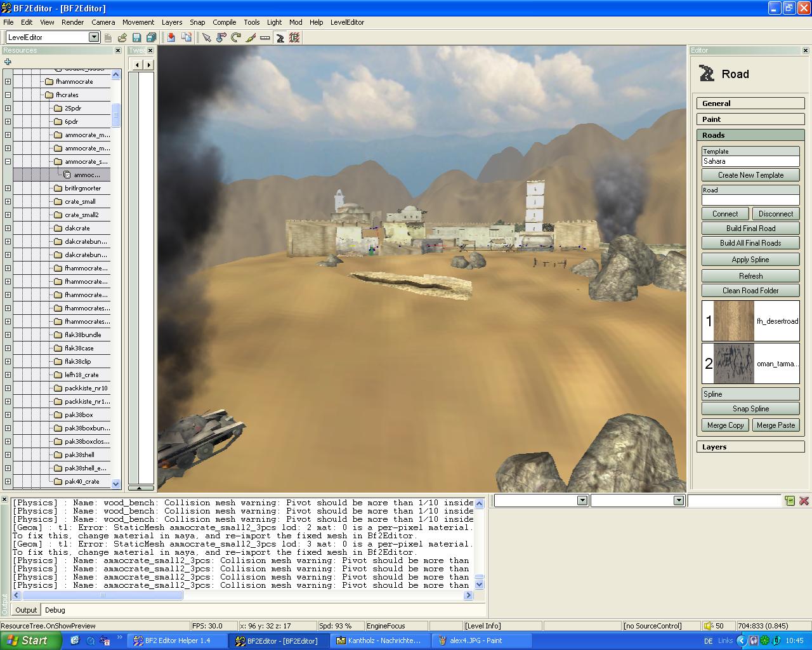Click the copy documents toolbar icon
This screenshot has height=650, width=812.
tap(186, 37)
